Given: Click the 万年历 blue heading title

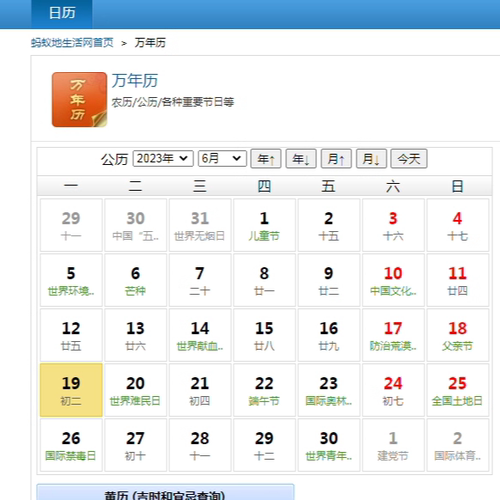Looking at the screenshot, I should pos(135,81).
